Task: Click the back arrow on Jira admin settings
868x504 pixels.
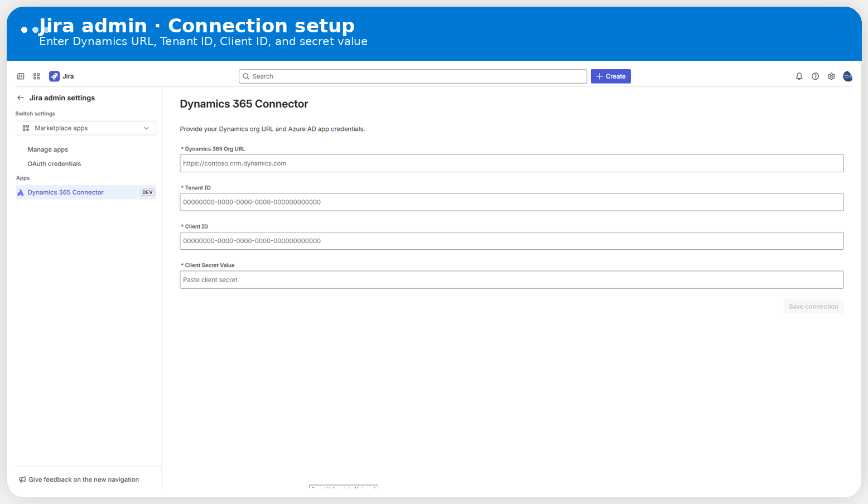Action: coord(20,98)
